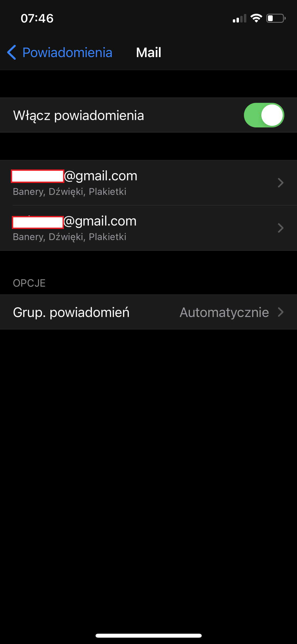
Task: Expand chevron on first gmail account
Action: point(281,183)
